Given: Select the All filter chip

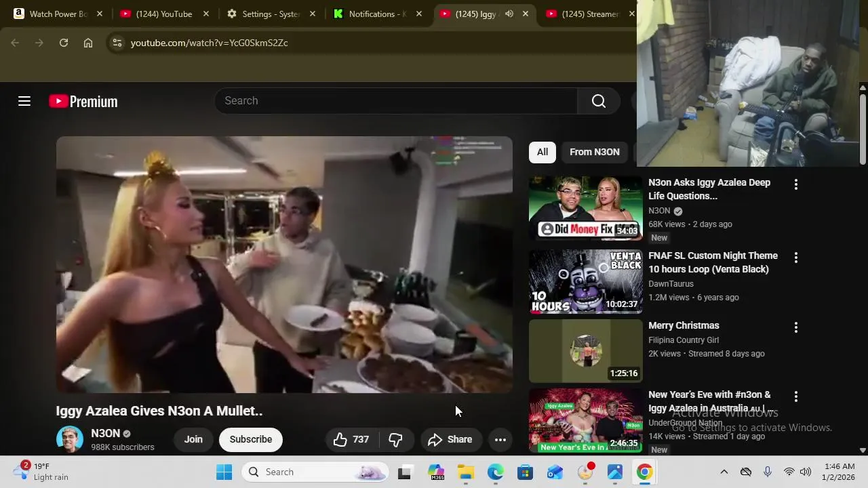Looking at the screenshot, I should [542, 152].
